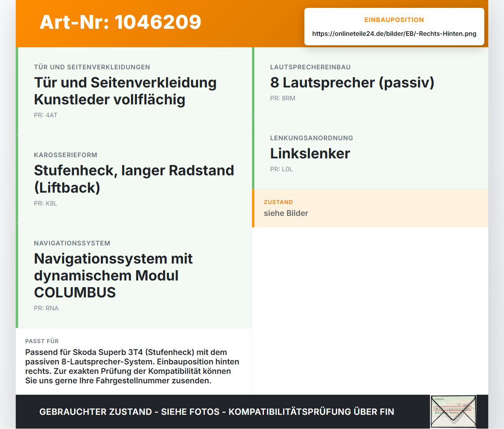Click TÜR UND SEITENVERKLEIDUNGEN category label
504x429 pixels.
pyautogui.click(x=92, y=67)
